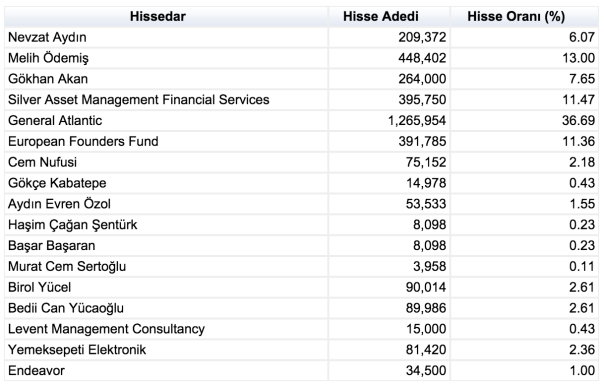Click the 36.69 percentage cell
604x385 pixels.
[x=524, y=121]
